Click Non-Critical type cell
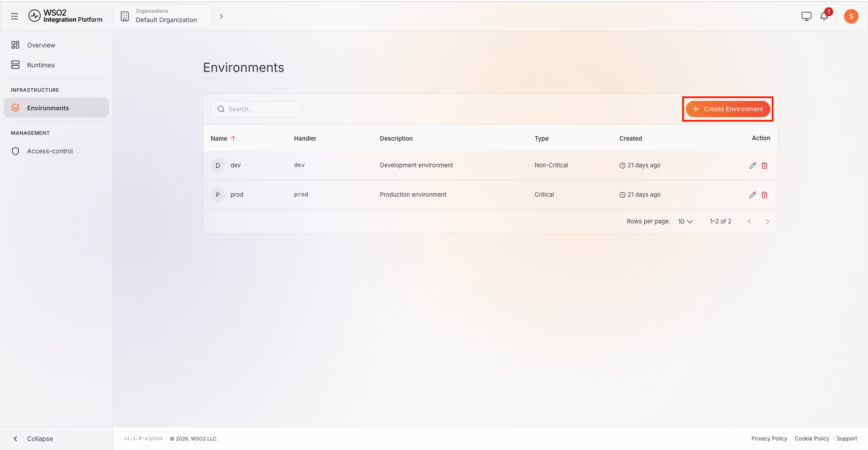This screenshot has width=868, height=450. point(551,166)
